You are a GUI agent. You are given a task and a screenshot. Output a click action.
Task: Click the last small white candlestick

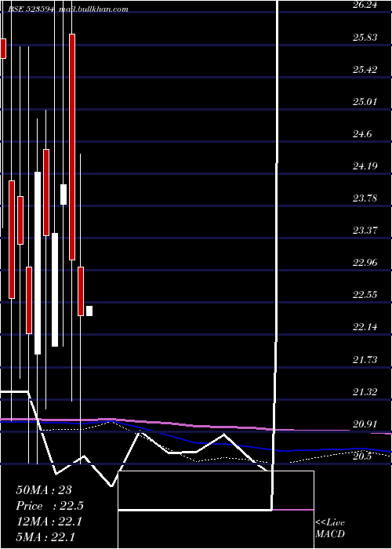click(89, 311)
